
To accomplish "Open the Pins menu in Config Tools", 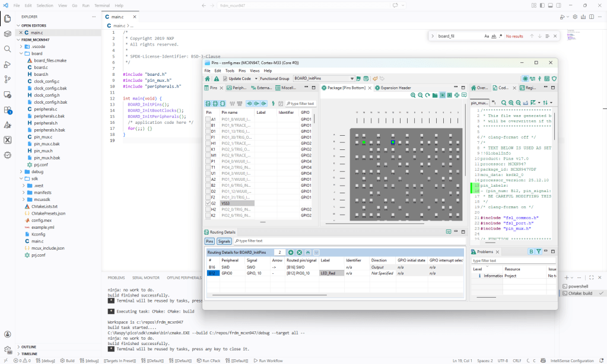I will 243,70.
